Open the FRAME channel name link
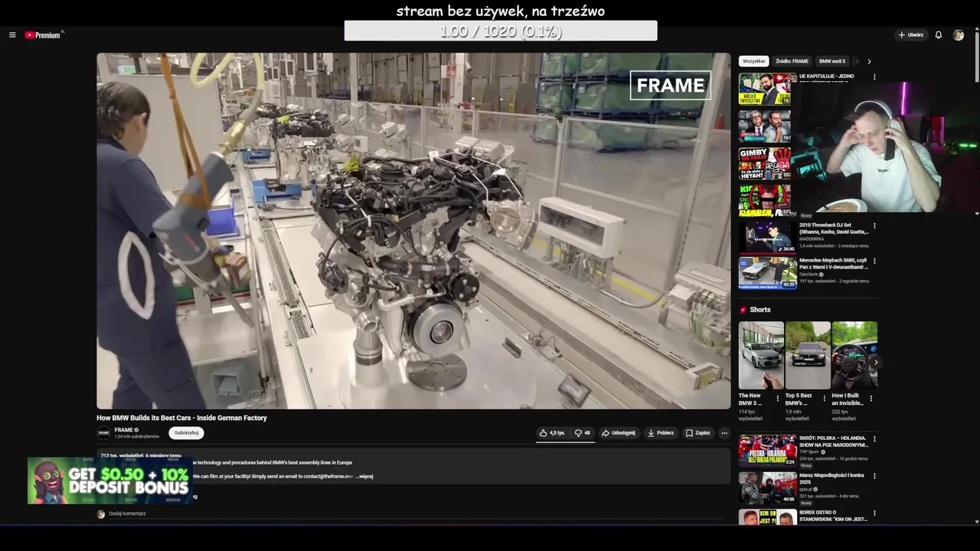This screenshot has height=551, width=980. [x=123, y=430]
